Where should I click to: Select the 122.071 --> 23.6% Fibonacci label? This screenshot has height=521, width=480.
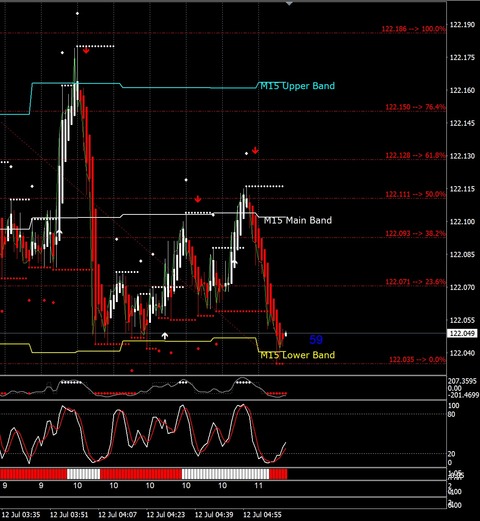pyautogui.click(x=415, y=282)
